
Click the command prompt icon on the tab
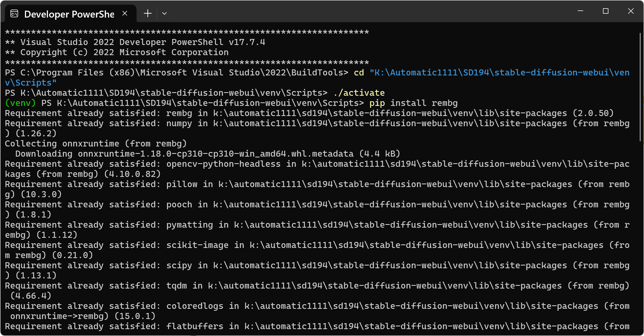click(14, 13)
